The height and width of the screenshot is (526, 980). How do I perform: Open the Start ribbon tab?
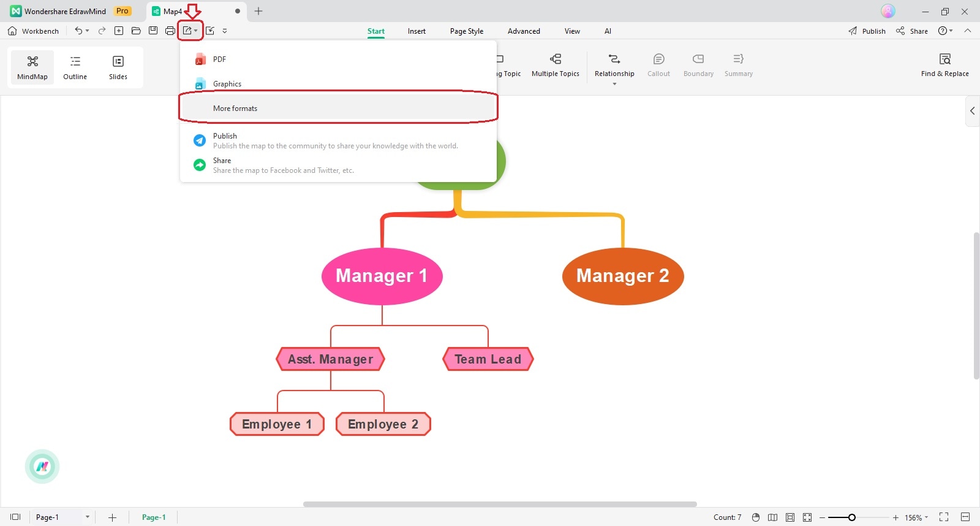376,31
